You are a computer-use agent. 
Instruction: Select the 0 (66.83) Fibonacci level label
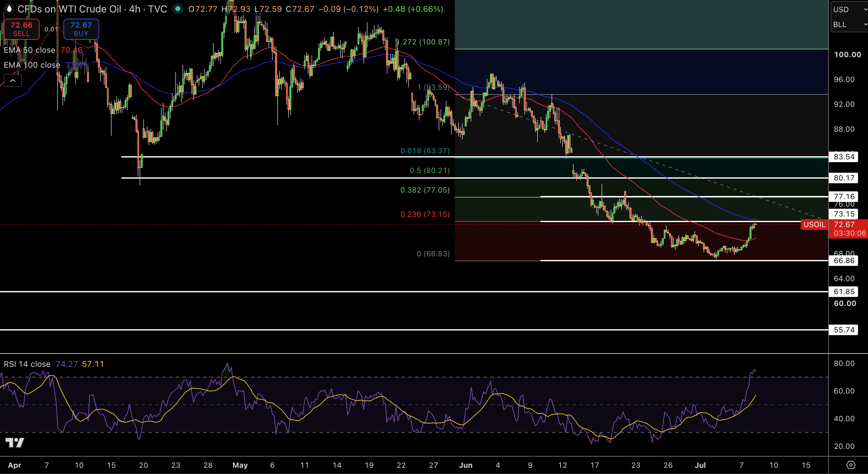point(433,253)
